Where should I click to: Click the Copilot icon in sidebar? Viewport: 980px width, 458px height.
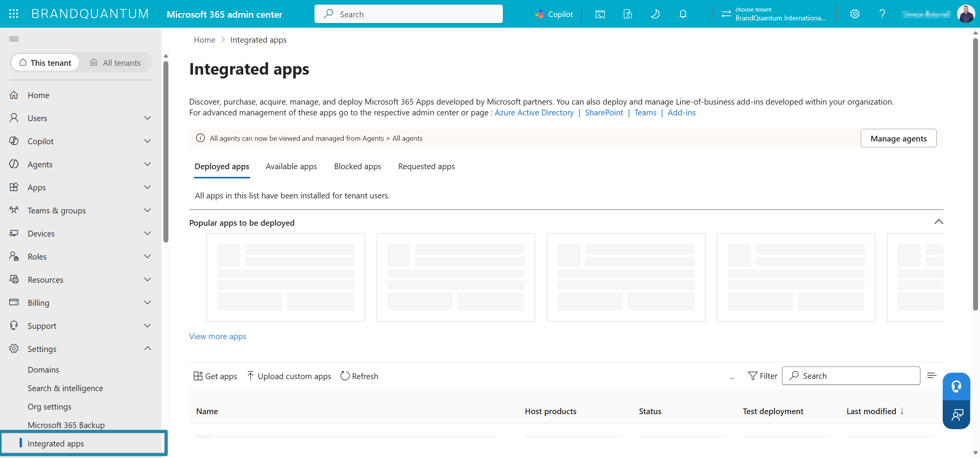click(14, 141)
